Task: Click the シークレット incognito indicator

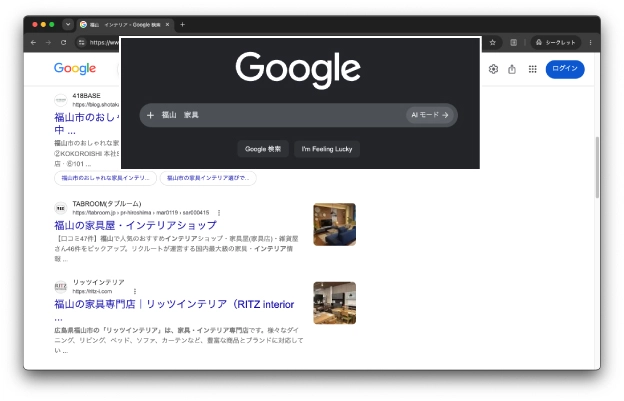Action: click(556, 43)
